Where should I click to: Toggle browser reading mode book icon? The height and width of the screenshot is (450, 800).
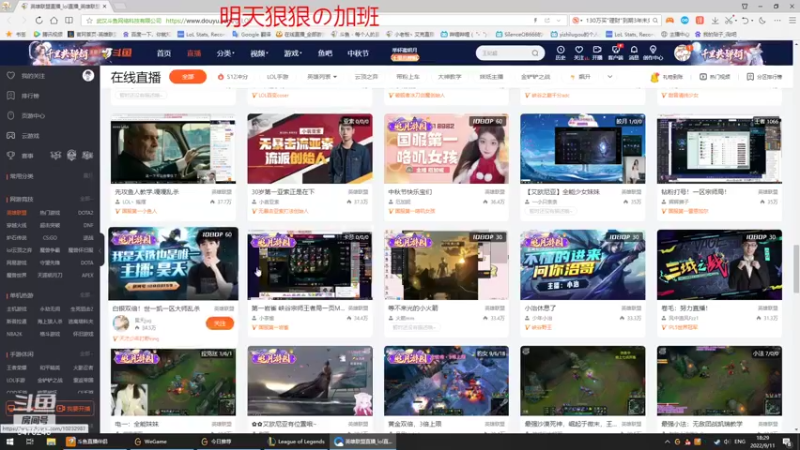click(x=69, y=20)
